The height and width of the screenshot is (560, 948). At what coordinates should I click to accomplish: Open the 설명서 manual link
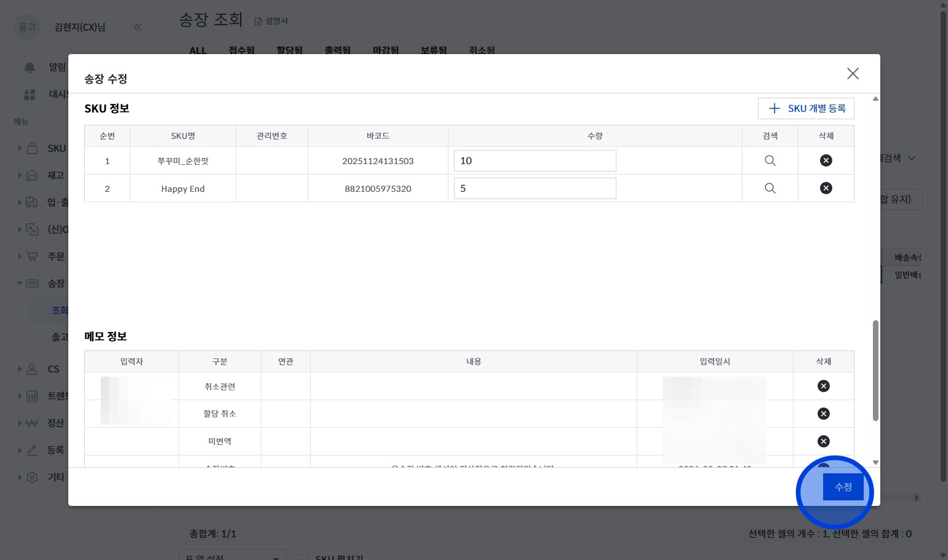[x=271, y=21]
